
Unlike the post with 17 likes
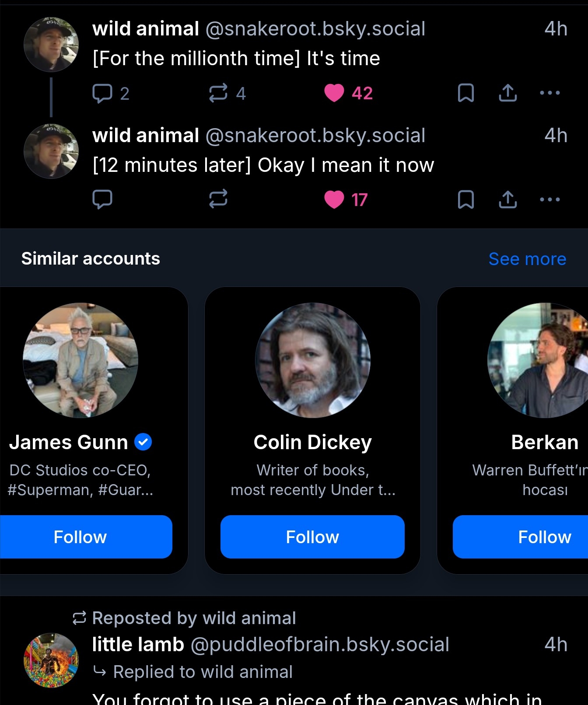pos(334,200)
